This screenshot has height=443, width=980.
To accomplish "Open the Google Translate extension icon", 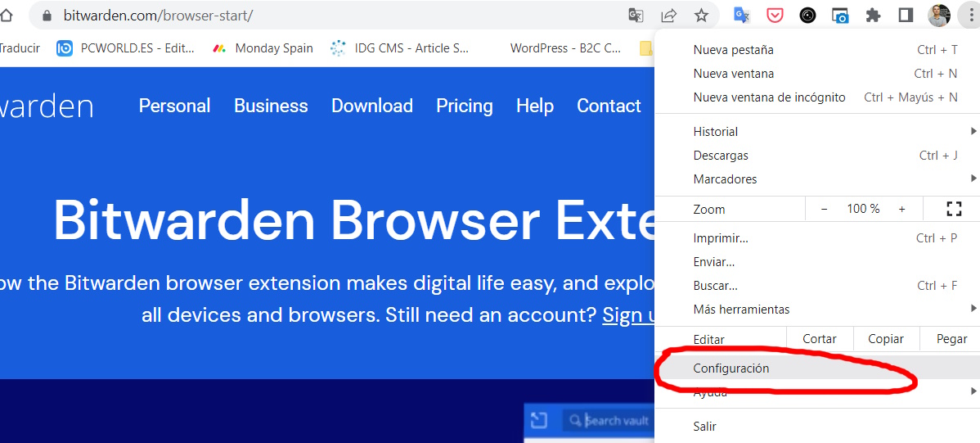I will pyautogui.click(x=741, y=15).
